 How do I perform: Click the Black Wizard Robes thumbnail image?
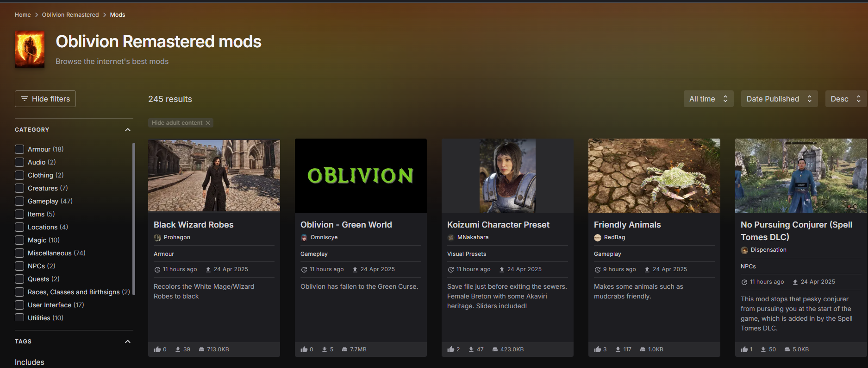coord(214,176)
